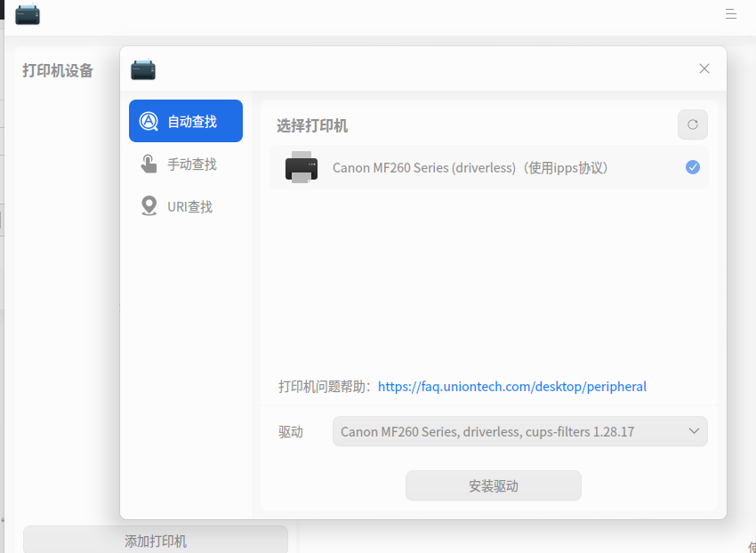
Task: Open the faq.uniontech.com help link
Action: point(512,387)
